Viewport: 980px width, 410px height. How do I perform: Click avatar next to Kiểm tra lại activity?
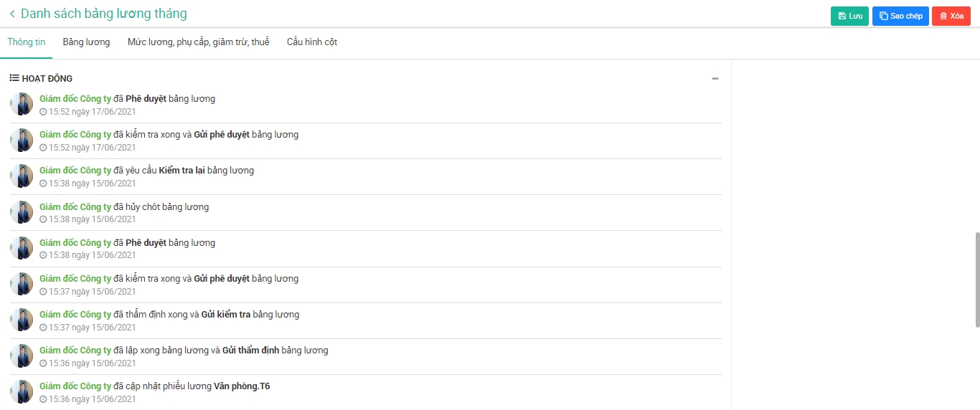22,176
